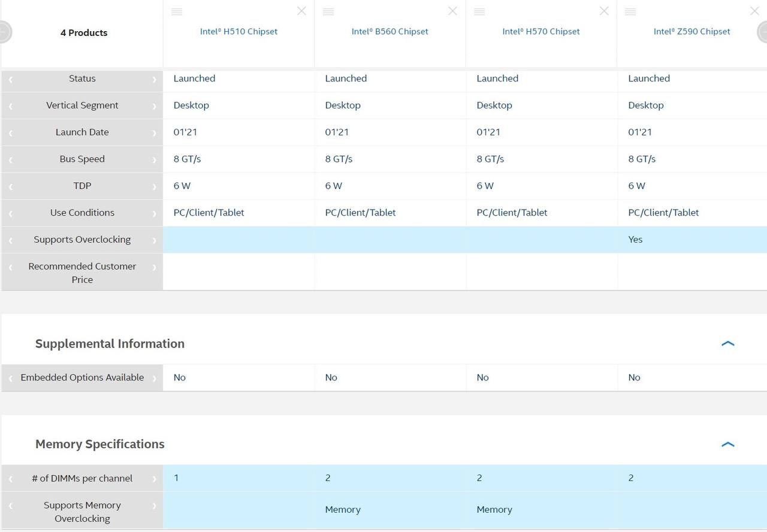Viewport: 767px width, 532px height.
Task: Select the Bus Speed row label
Action: click(82, 159)
